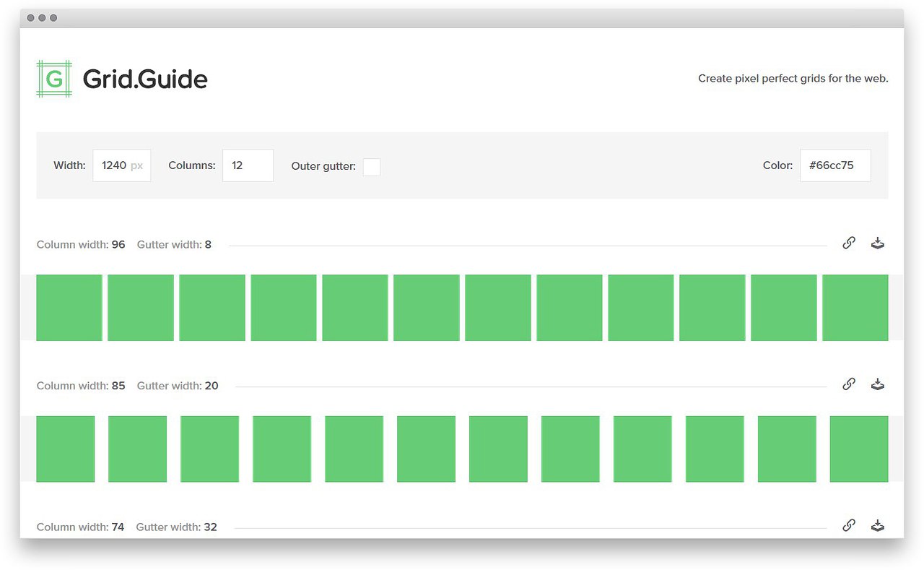Copy link for the 85 column width grid
This screenshot has width=924, height=570.
click(x=849, y=384)
